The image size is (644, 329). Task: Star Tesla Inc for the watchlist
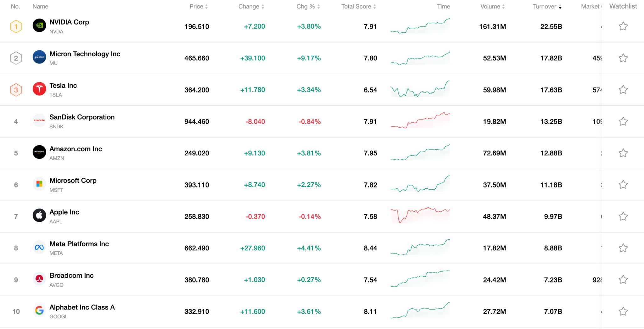tap(623, 89)
